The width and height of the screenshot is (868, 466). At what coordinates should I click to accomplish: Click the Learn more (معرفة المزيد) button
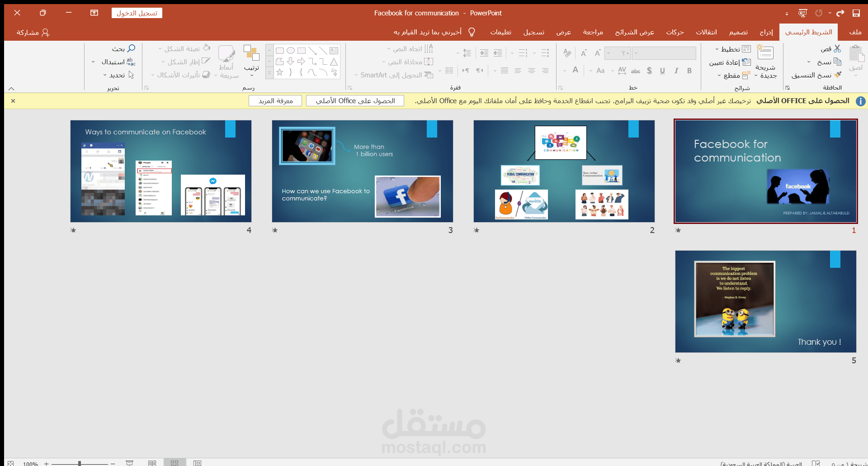pyautogui.click(x=275, y=101)
